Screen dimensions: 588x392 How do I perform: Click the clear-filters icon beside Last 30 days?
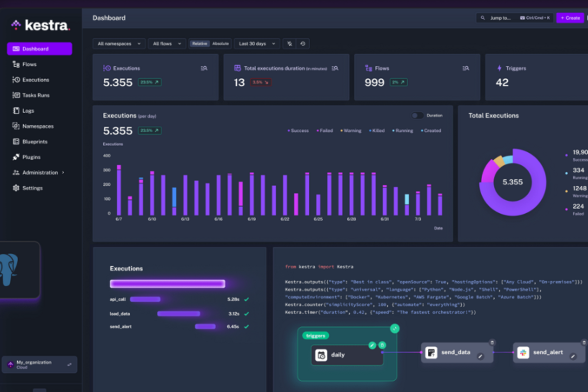tap(290, 44)
